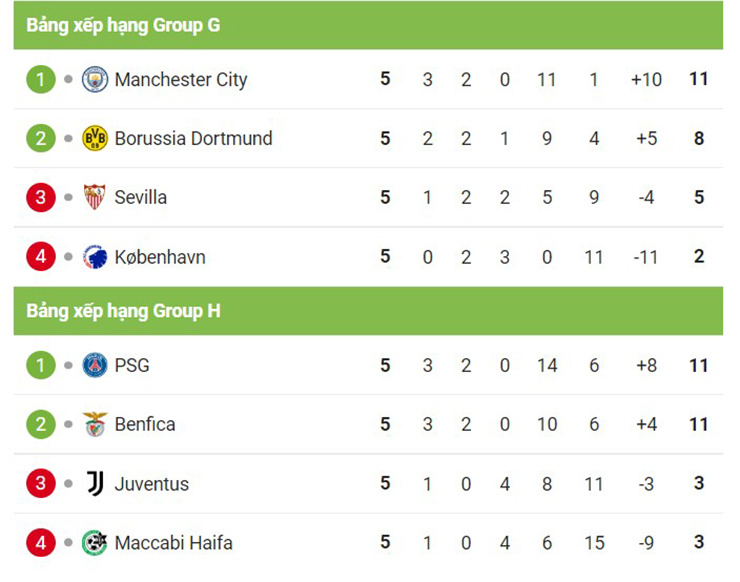
Task: Open the Borussia Dortmund team name
Action: 193,138
